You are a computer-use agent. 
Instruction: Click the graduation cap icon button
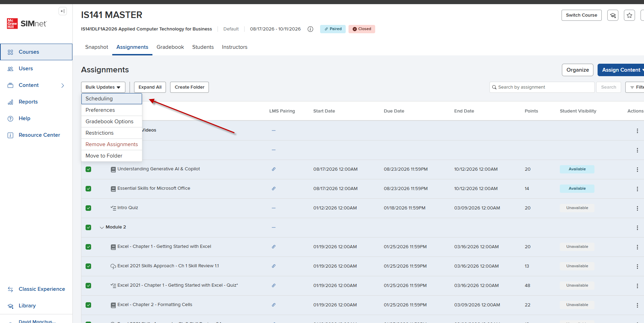click(x=613, y=15)
